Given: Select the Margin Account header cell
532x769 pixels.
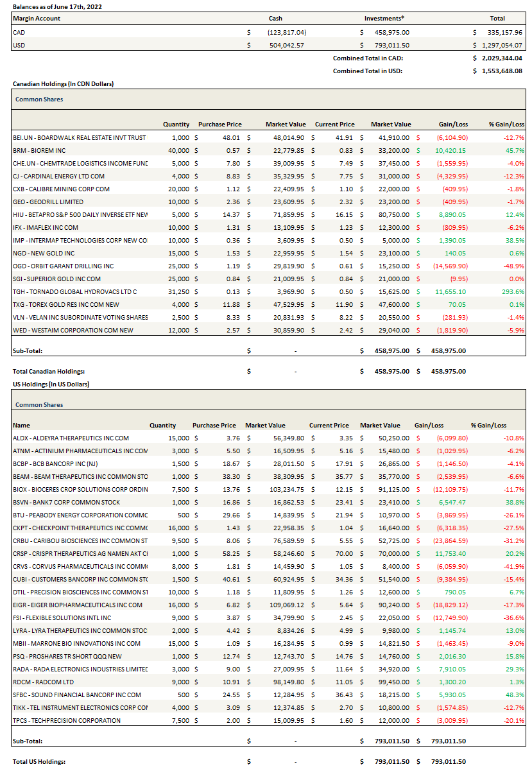Looking at the screenshot, I should click(x=37, y=18).
